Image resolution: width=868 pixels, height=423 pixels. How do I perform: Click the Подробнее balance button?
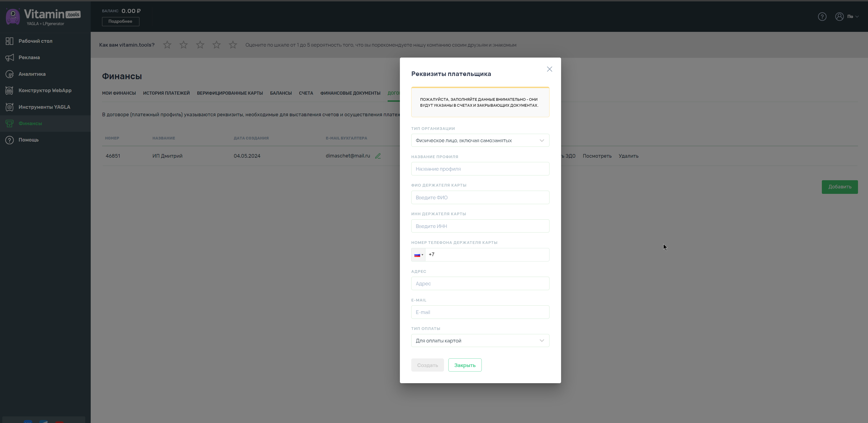(x=121, y=21)
